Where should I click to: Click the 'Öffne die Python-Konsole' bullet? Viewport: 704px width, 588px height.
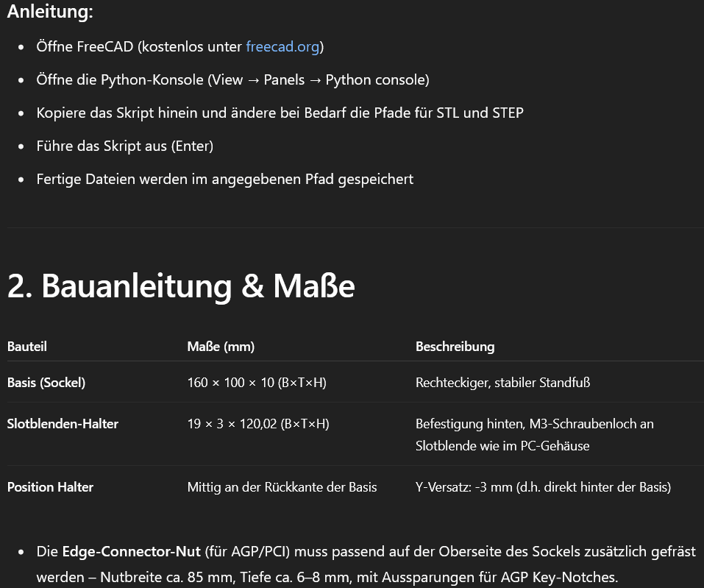(232, 80)
